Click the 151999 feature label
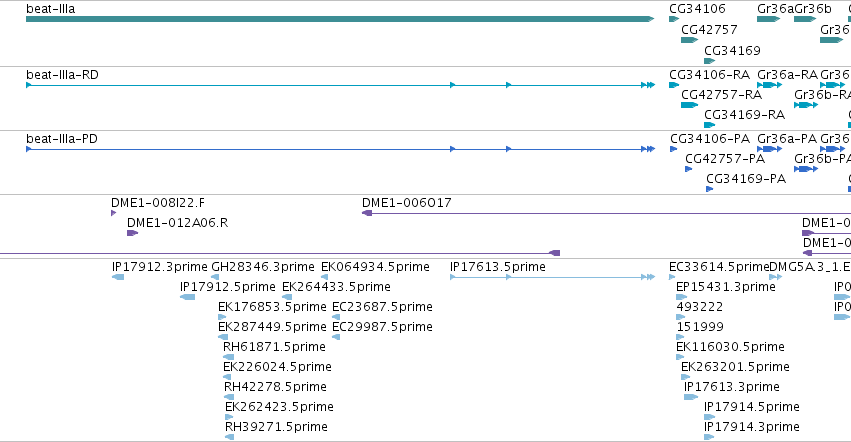The width and height of the screenshot is (851, 442). click(700, 327)
